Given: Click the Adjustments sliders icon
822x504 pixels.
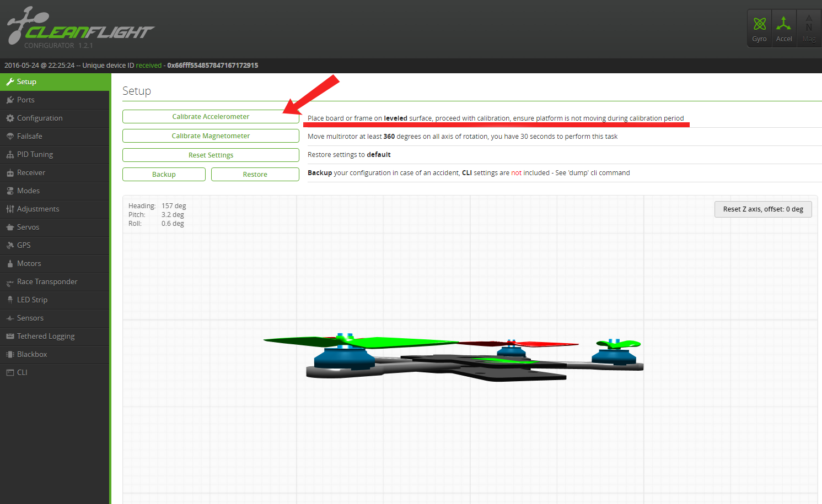Looking at the screenshot, I should pos(10,209).
